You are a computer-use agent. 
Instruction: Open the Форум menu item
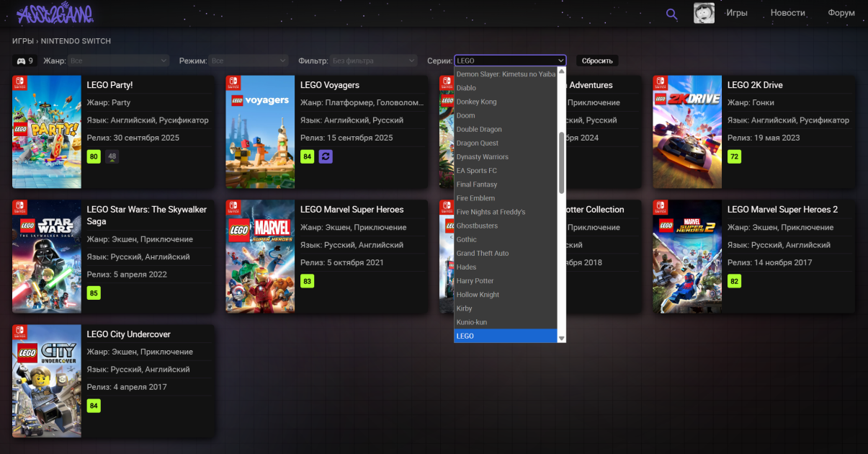[841, 13]
